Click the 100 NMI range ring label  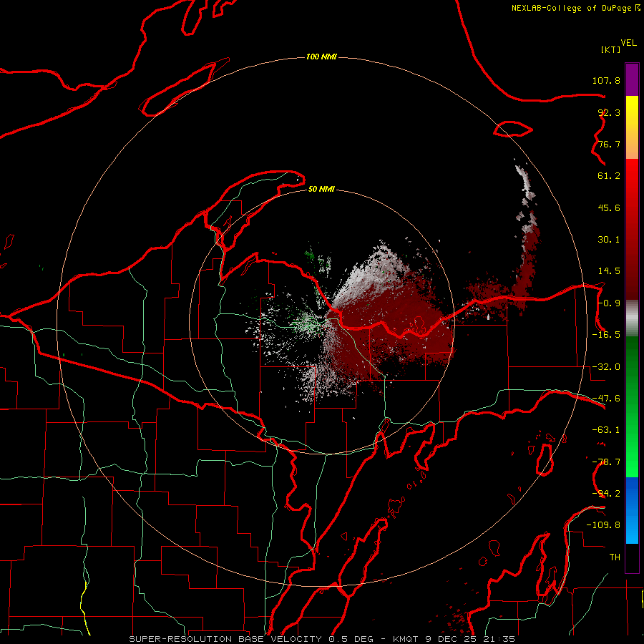coord(321,57)
